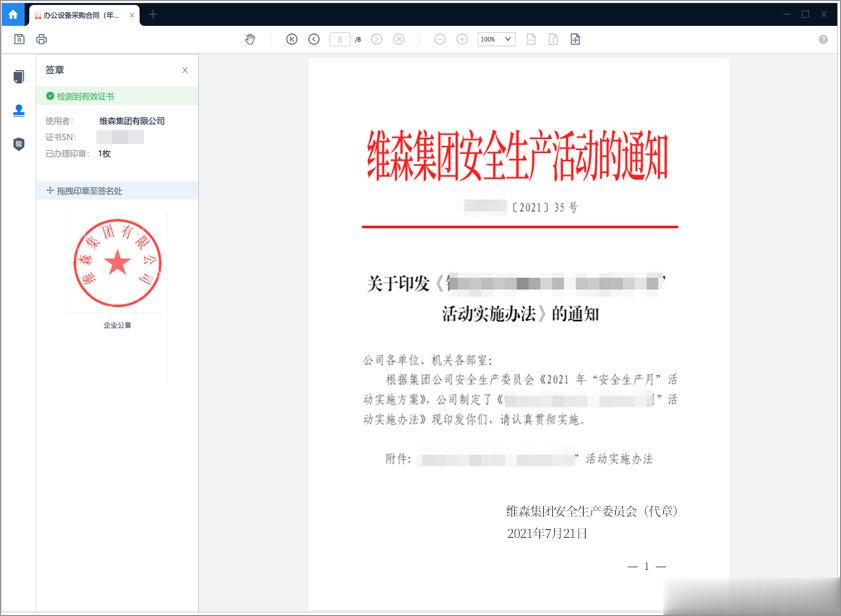This screenshot has height=616, width=841.
Task: Click the 附件 attachment line
Action: tap(519, 459)
